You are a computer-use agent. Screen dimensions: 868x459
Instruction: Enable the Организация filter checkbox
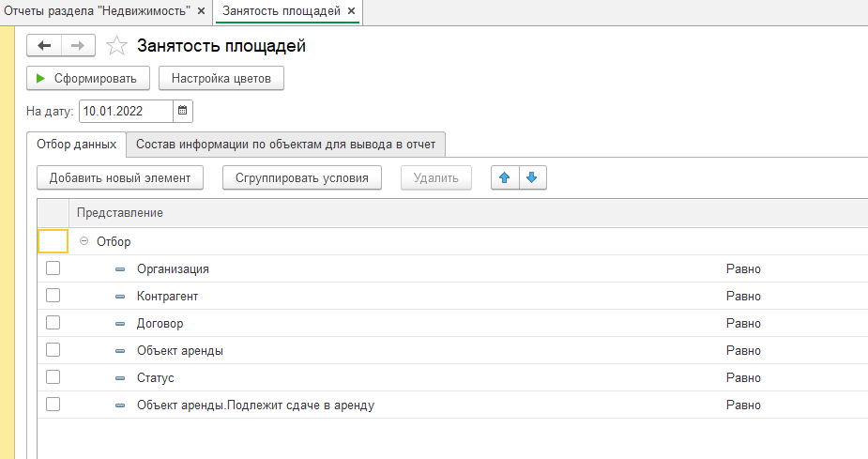tap(53, 268)
